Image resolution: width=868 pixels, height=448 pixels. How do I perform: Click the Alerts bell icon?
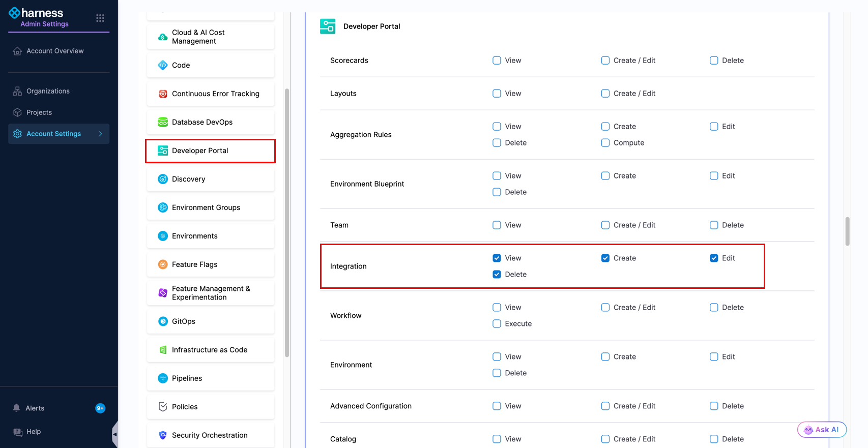coord(17,408)
